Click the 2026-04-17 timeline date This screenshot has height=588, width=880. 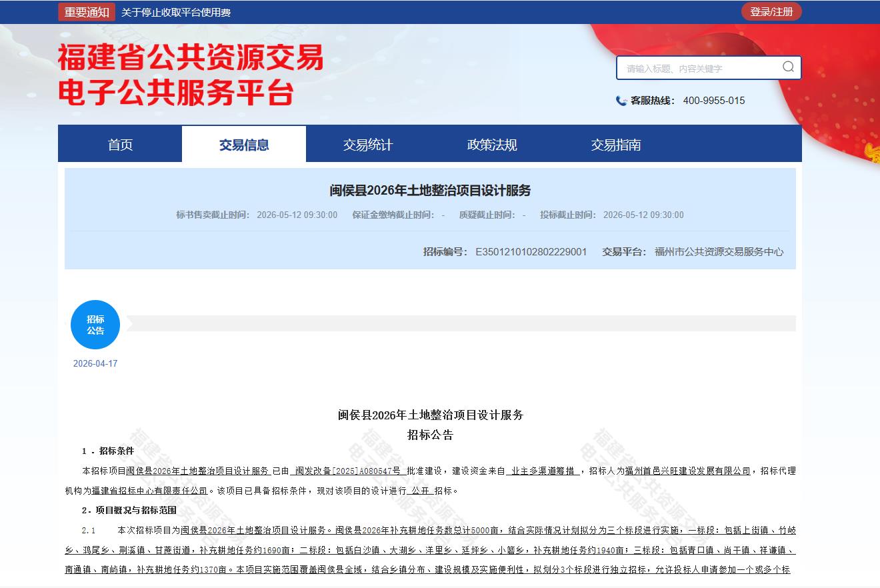(x=95, y=364)
